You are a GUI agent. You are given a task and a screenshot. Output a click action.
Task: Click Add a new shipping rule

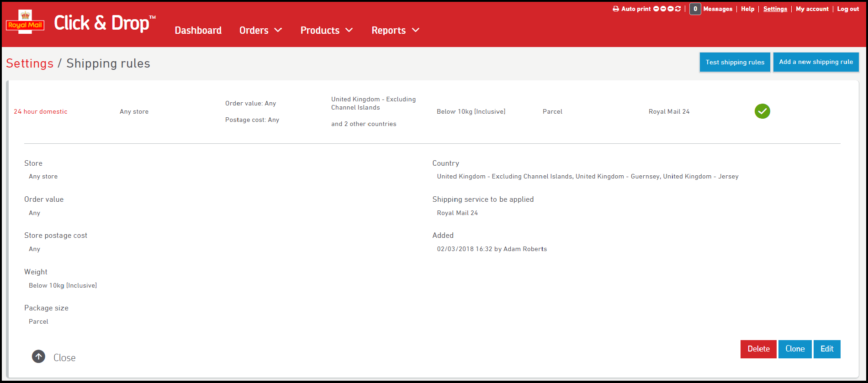[816, 62]
